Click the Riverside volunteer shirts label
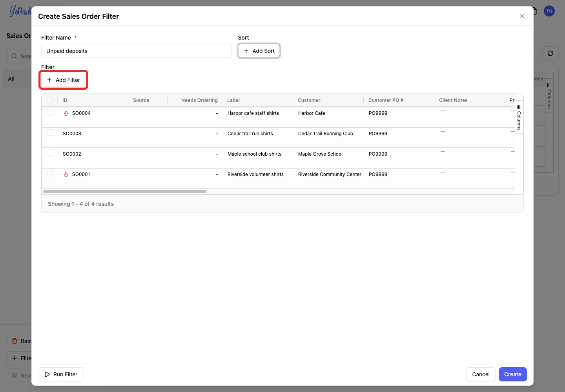This screenshot has width=565, height=392. pyautogui.click(x=255, y=174)
